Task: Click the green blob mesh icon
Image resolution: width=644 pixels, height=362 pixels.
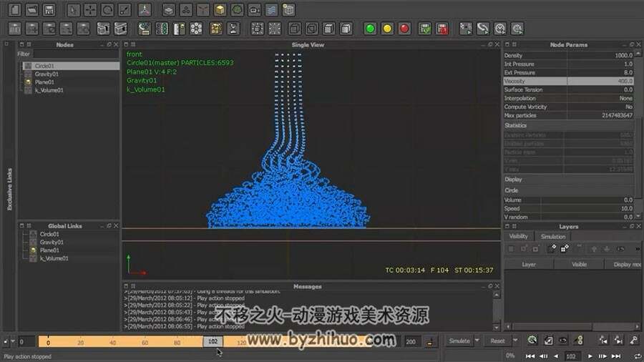Action: [237, 9]
